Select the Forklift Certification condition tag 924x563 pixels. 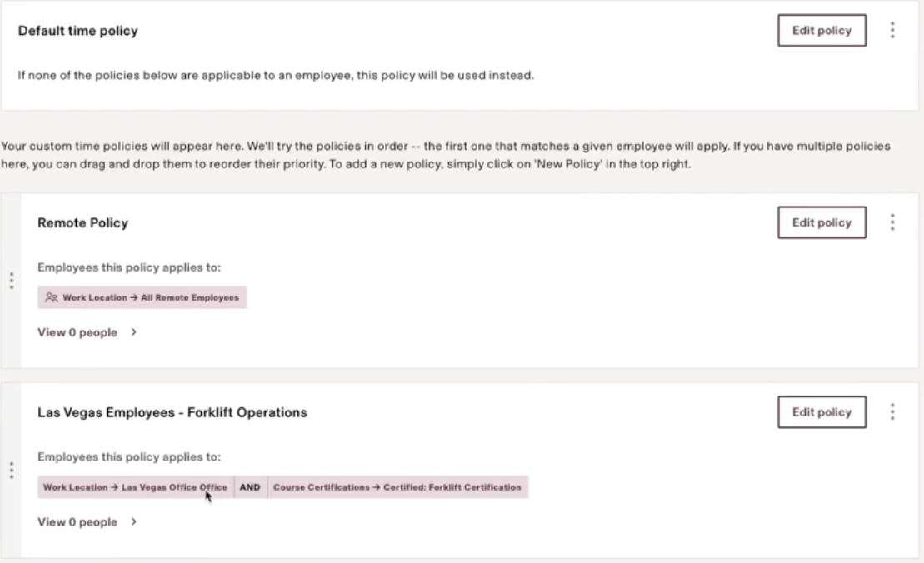tap(397, 487)
